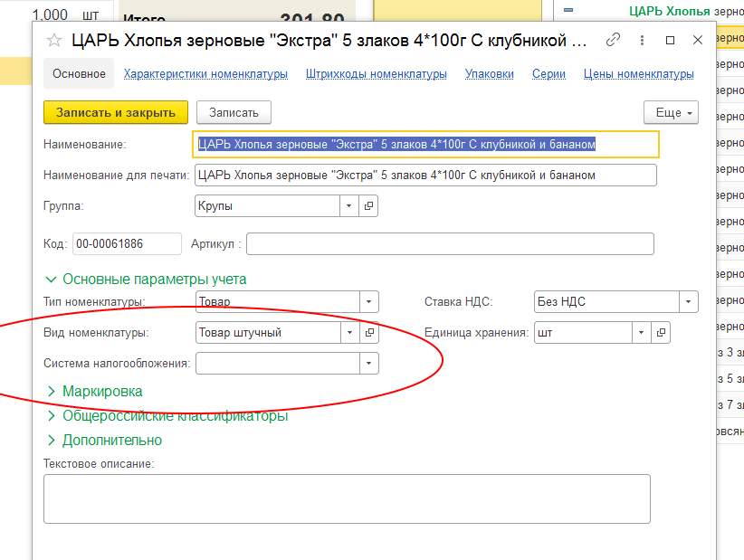Click the Вид номенклатуры field showing Товар штучный

coord(268,332)
